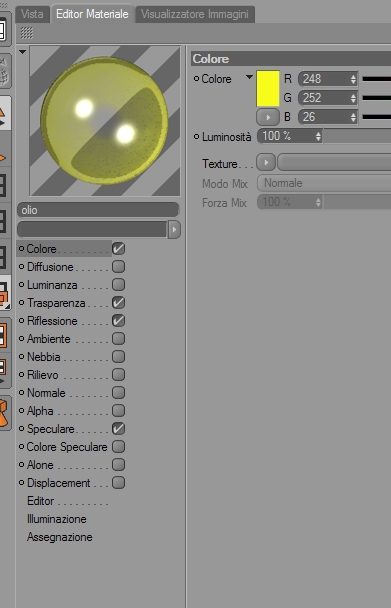This screenshot has width=391, height=608.
Task: Click the B channel slider bar
Action: pos(376,117)
